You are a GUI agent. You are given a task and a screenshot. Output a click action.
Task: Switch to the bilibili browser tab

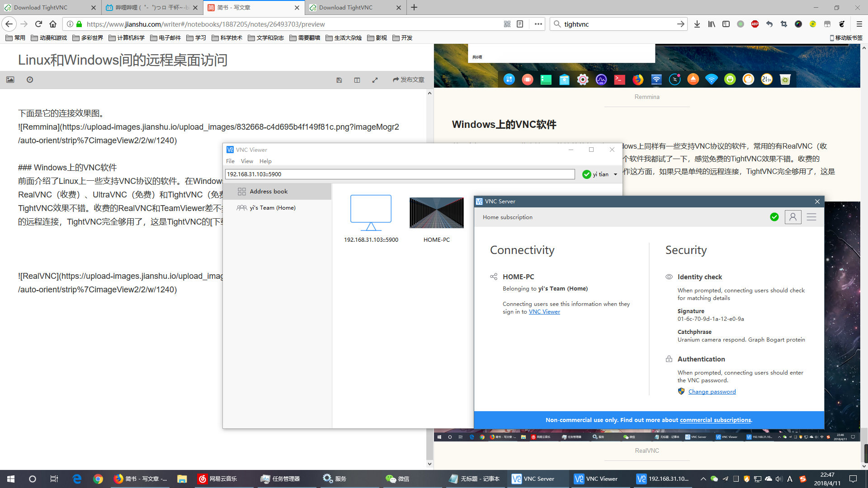click(151, 7)
